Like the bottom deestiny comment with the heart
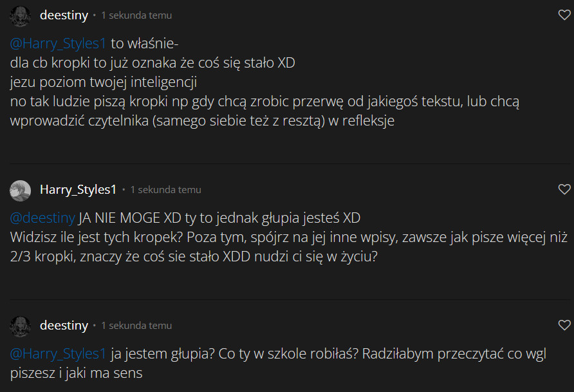574x392 pixels. [564, 326]
